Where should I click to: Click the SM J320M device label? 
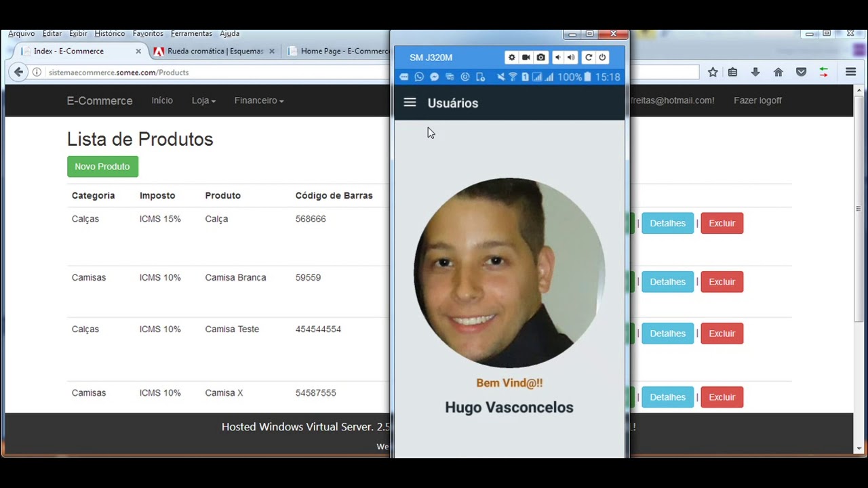tap(431, 58)
